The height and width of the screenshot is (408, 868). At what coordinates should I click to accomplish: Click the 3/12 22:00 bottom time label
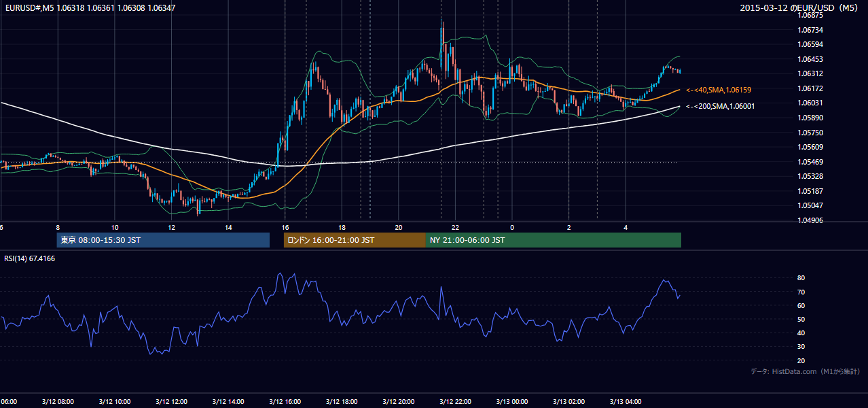click(x=455, y=402)
